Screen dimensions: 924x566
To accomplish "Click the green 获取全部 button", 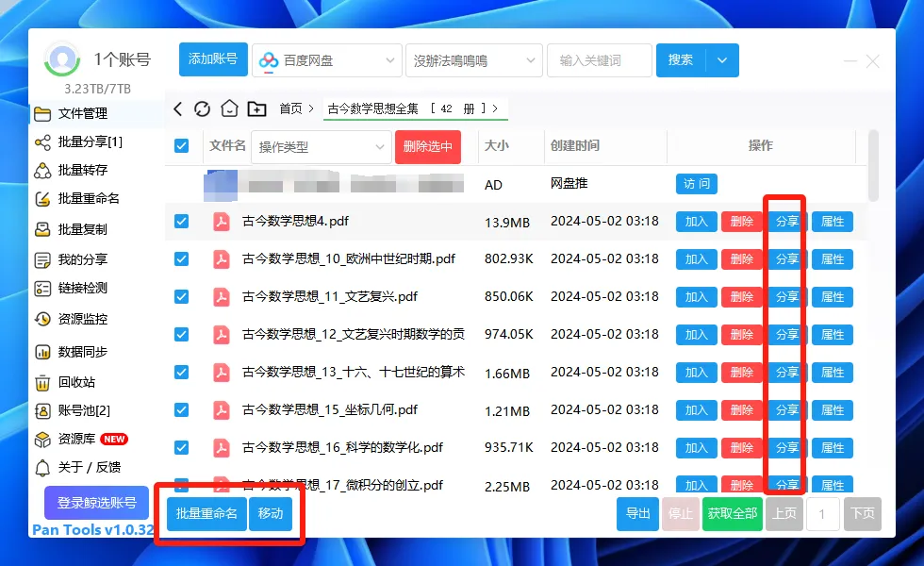I will (x=733, y=514).
